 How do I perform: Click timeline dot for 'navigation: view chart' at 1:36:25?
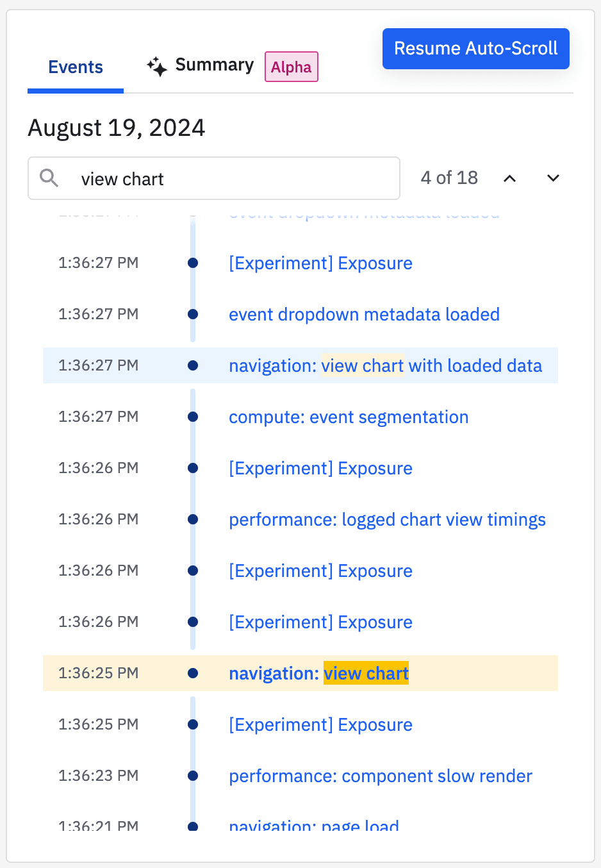tap(193, 673)
